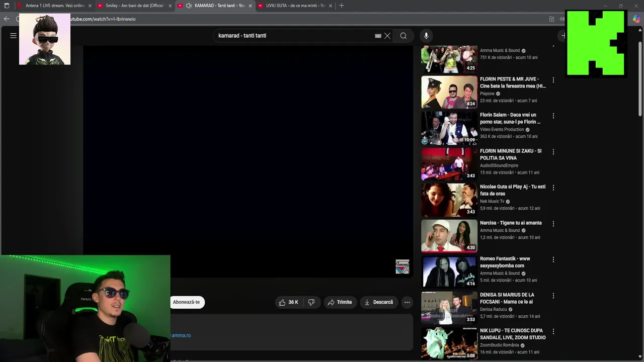Download the video with Descarcă

pyautogui.click(x=378, y=302)
